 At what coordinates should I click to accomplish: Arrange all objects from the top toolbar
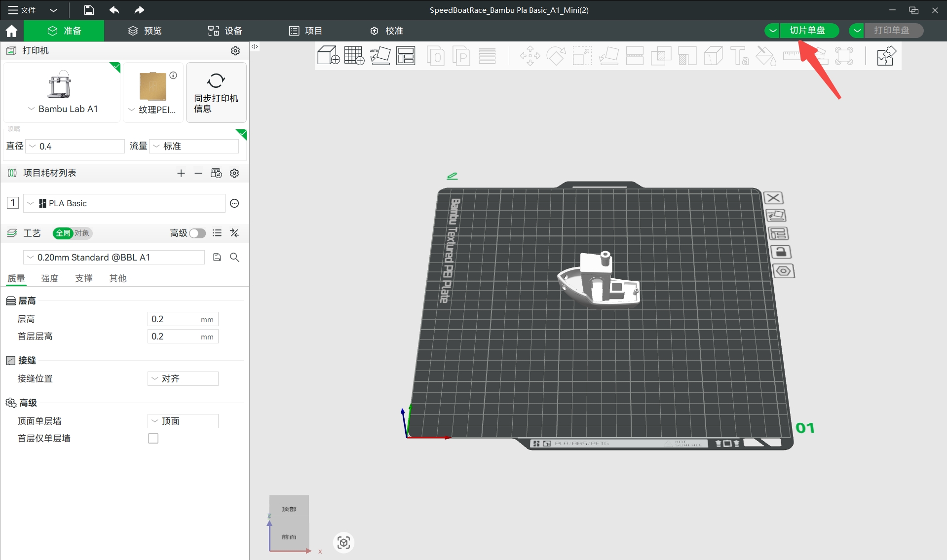click(406, 56)
